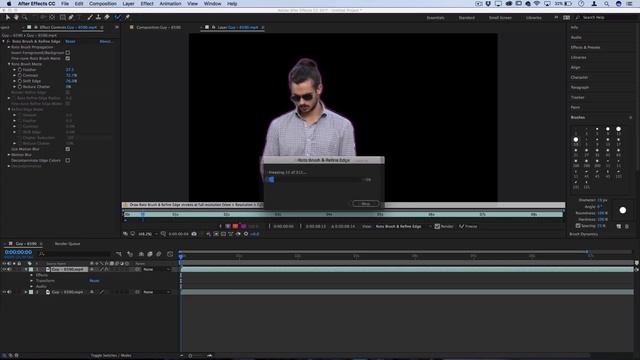
Task: Click the purple alpha overlay view icon
Action: (243, 226)
